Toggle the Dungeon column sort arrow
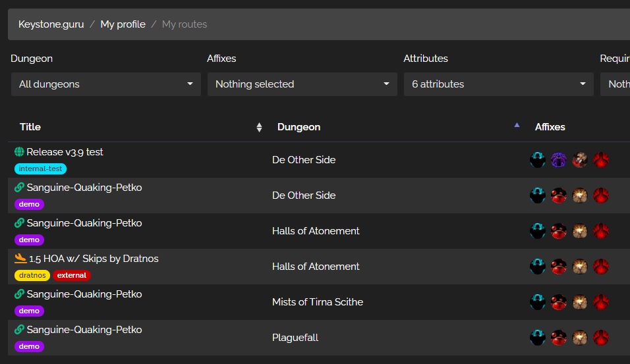Image resolution: width=630 pixels, height=364 pixels. click(517, 125)
